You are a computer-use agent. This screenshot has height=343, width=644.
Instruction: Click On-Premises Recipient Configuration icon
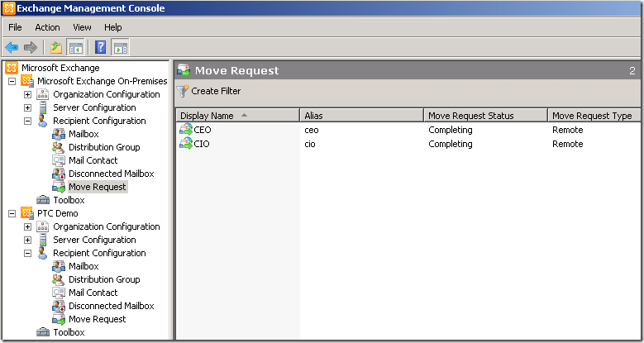[43, 121]
